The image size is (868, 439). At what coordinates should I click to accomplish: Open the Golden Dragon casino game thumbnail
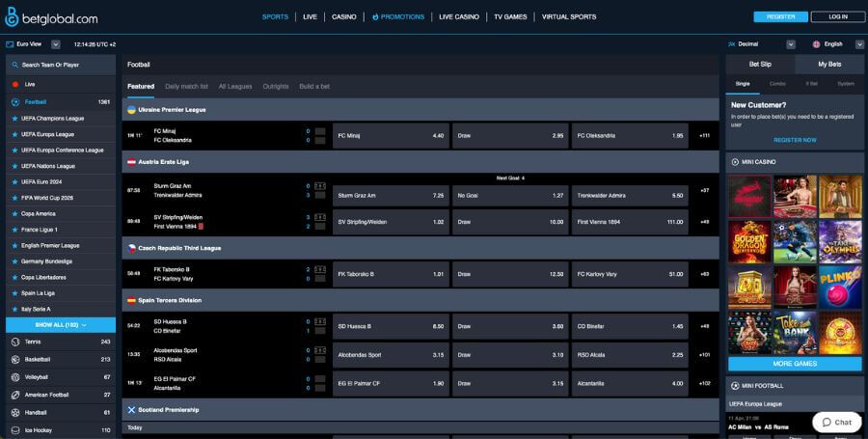point(749,242)
